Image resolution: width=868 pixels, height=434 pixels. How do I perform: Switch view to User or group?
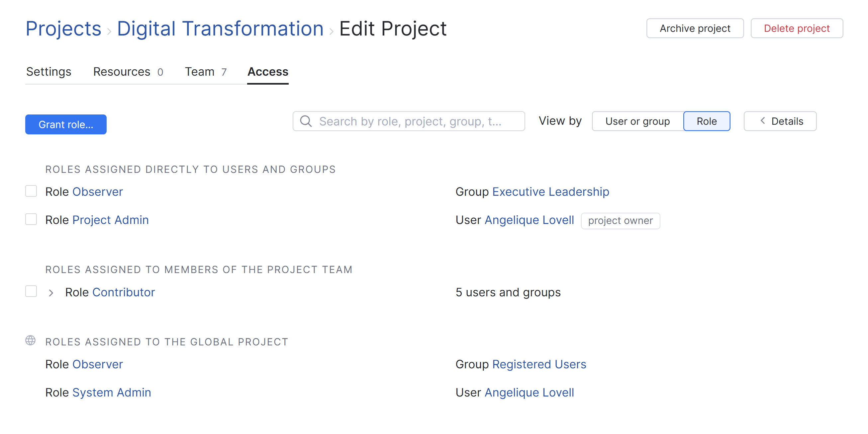[637, 121]
